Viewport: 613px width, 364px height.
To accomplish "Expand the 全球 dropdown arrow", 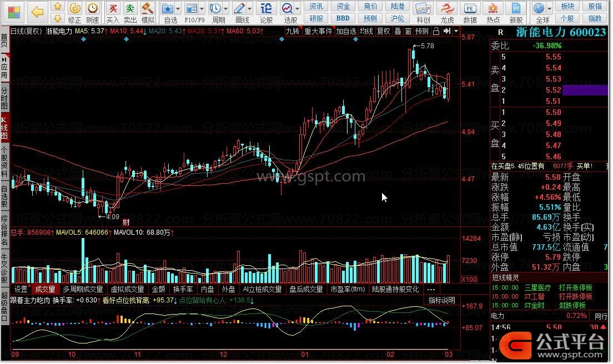I will pos(549,8).
